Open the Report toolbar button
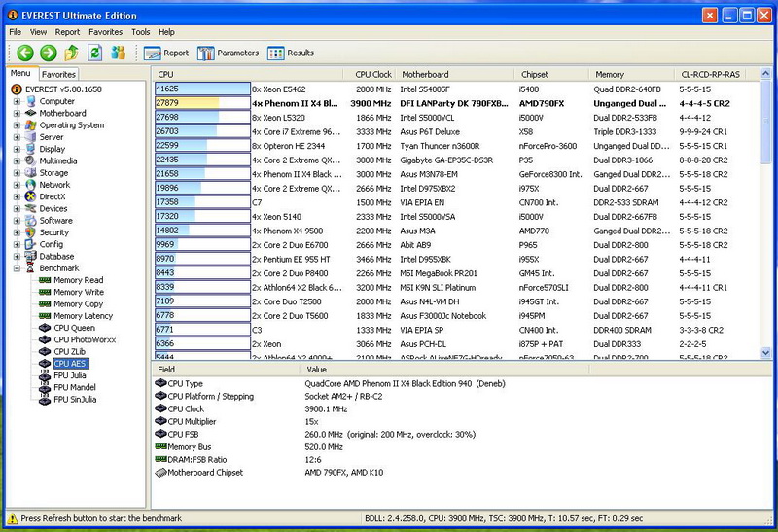The image size is (778, 532). tap(166, 53)
